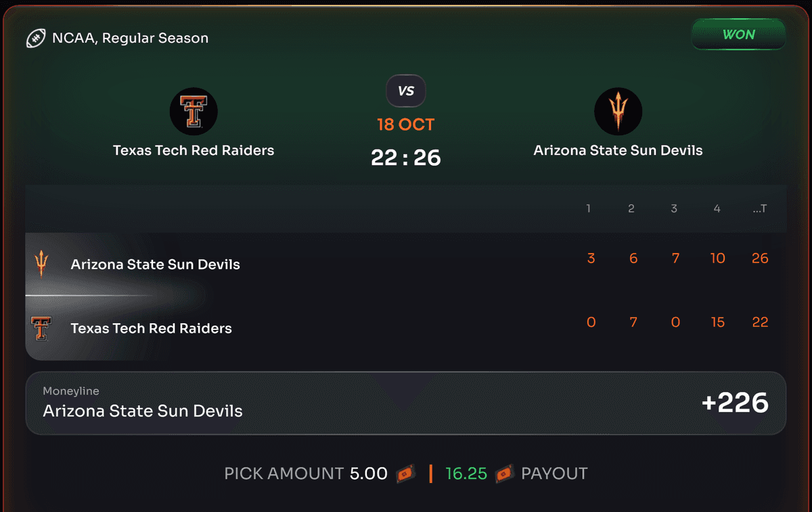
Task: Click the small Texas Tech logo in scoreboard
Action: 41,328
